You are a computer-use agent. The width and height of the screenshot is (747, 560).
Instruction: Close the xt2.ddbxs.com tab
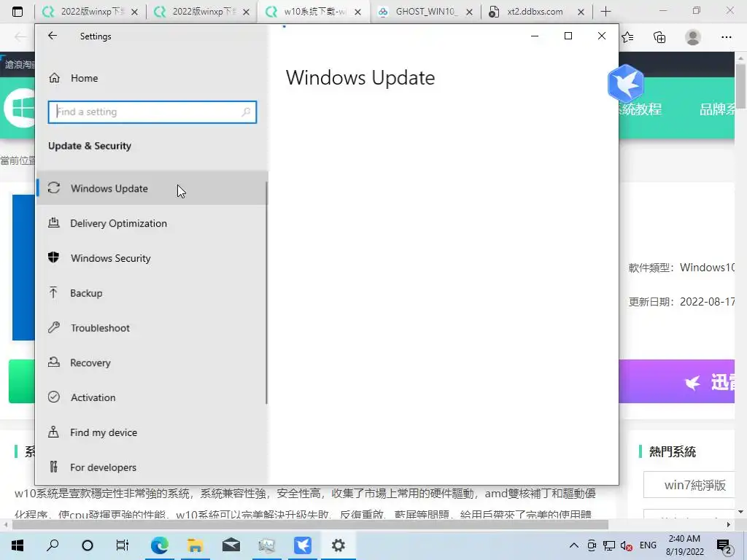(x=581, y=12)
